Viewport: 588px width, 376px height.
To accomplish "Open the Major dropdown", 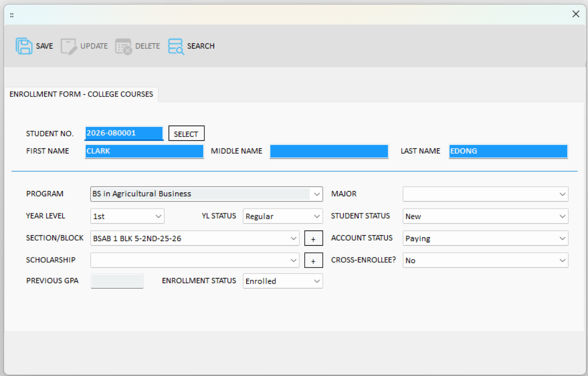I will pos(486,194).
